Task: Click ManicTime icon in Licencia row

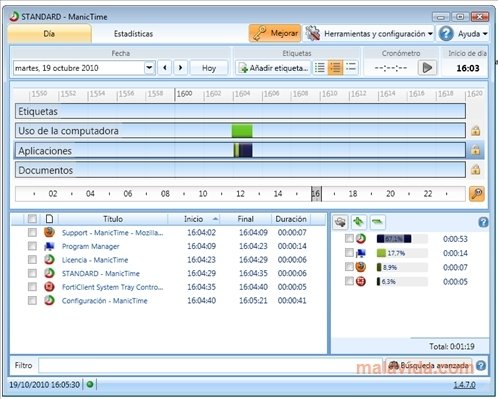Action: [x=49, y=260]
